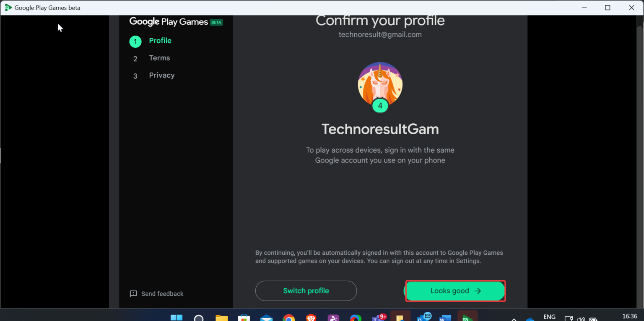Open the volume control in system tray
This screenshot has height=321, width=644.
point(581,318)
